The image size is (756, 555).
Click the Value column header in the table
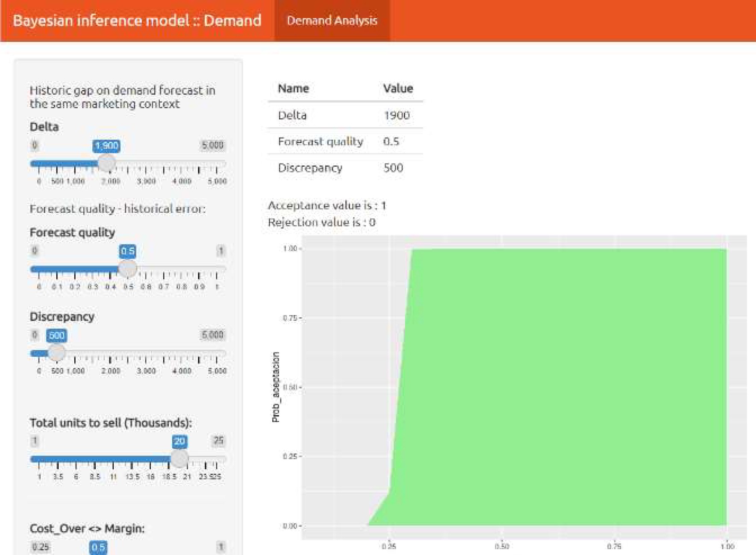398,88
